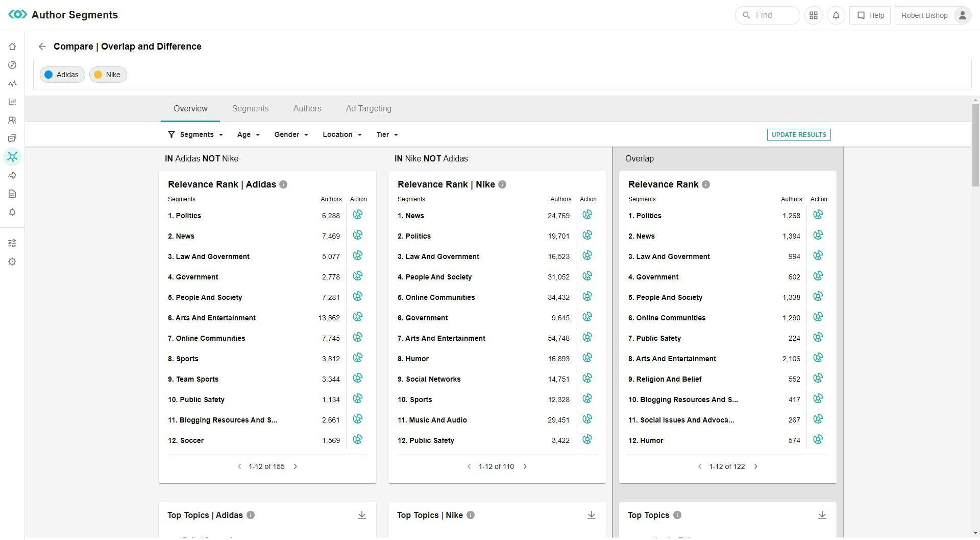980x540 pixels.
Task: Open the Tier filter dropdown
Action: (x=387, y=135)
